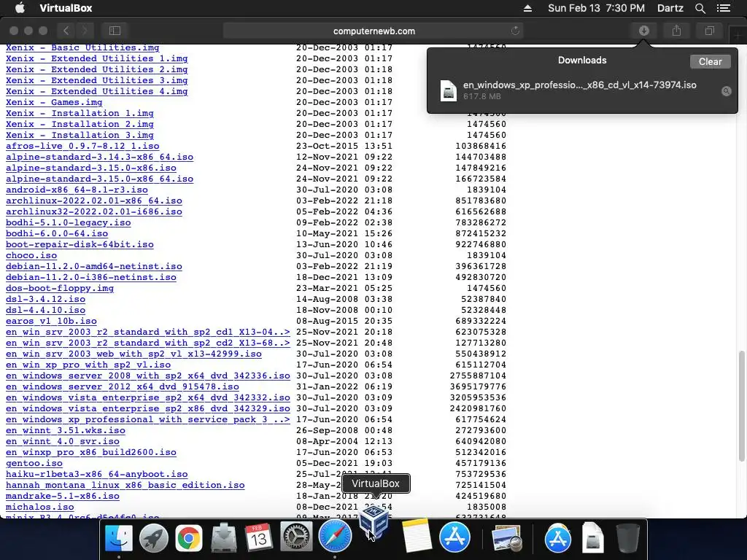The width and height of the screenshot is (747, 560).
Task: Download alpine-standard-3.14.3-x86_64.iso
Action: [99, 157]
